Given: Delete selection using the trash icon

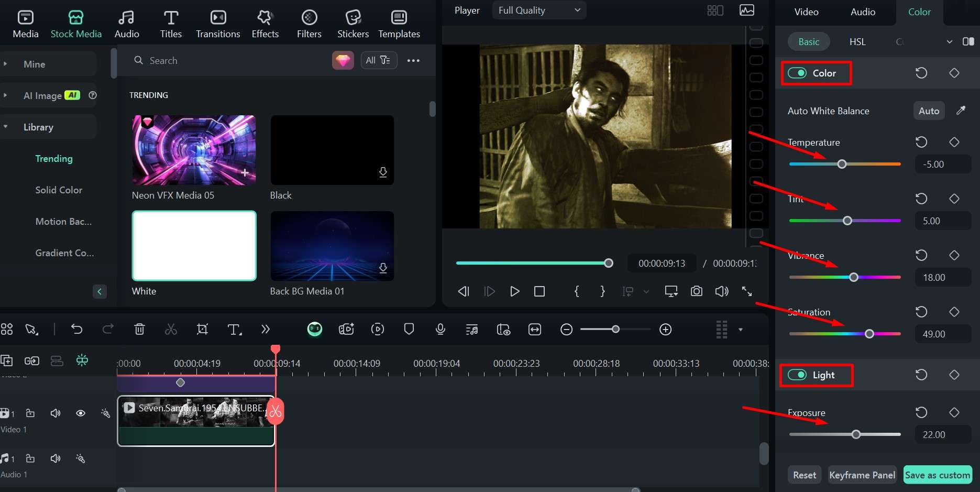Looking at the screenshot, I should click(139, 329).
